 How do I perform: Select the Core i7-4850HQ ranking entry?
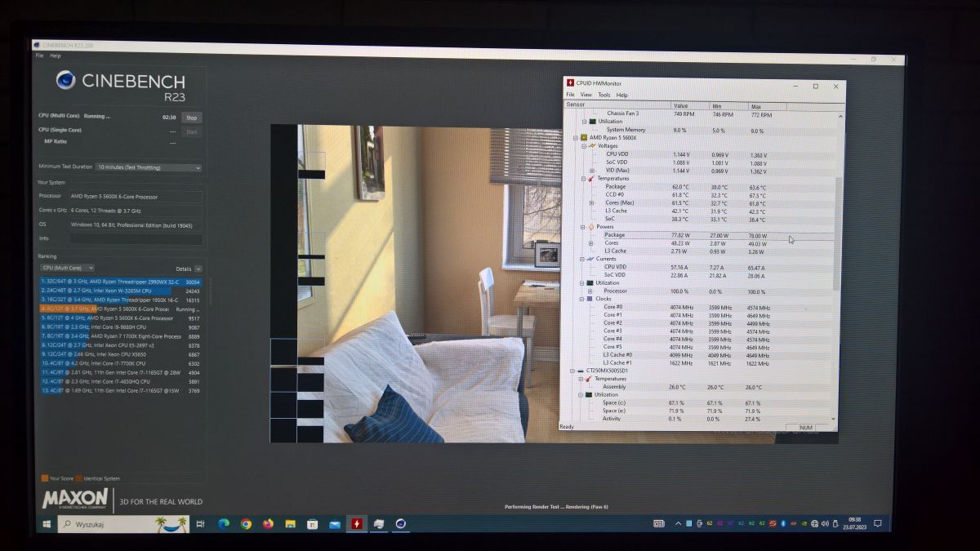121,381
